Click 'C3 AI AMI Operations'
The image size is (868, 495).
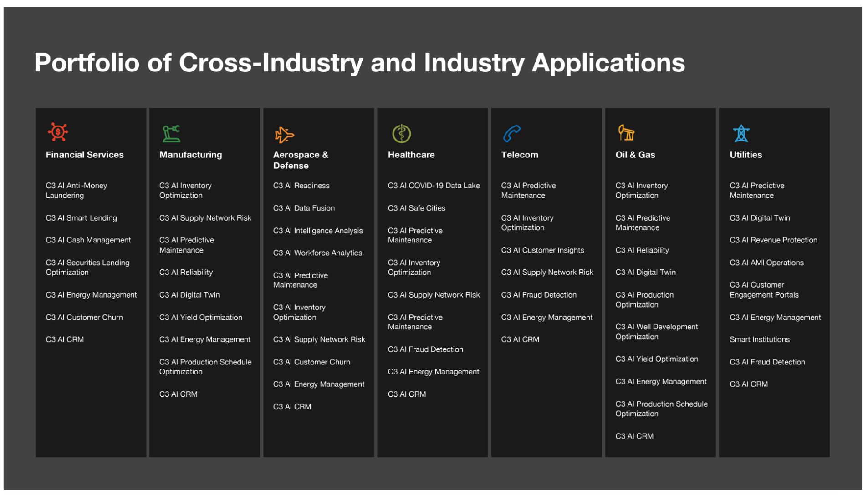point(766,263)
